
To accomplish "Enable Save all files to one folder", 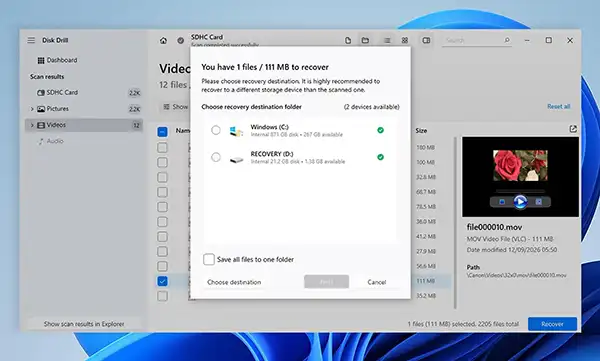I will (209, 259).
